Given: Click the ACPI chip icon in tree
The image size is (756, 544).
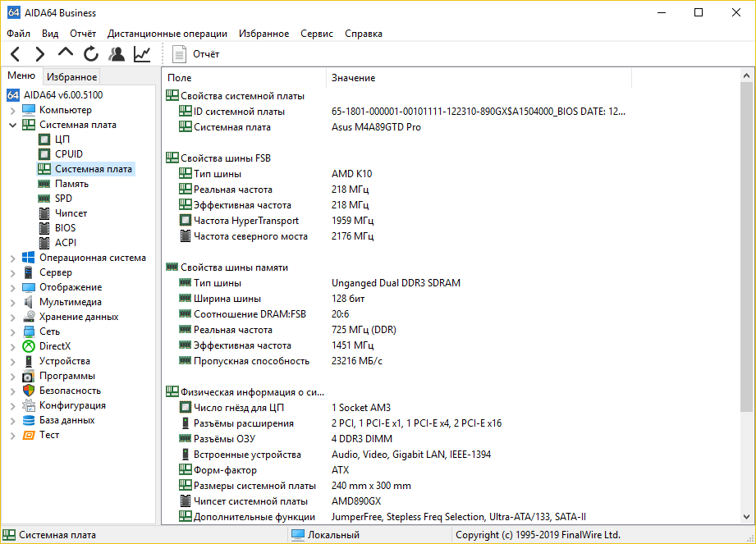Looking at the screenshot, I should tap(44, 243).
